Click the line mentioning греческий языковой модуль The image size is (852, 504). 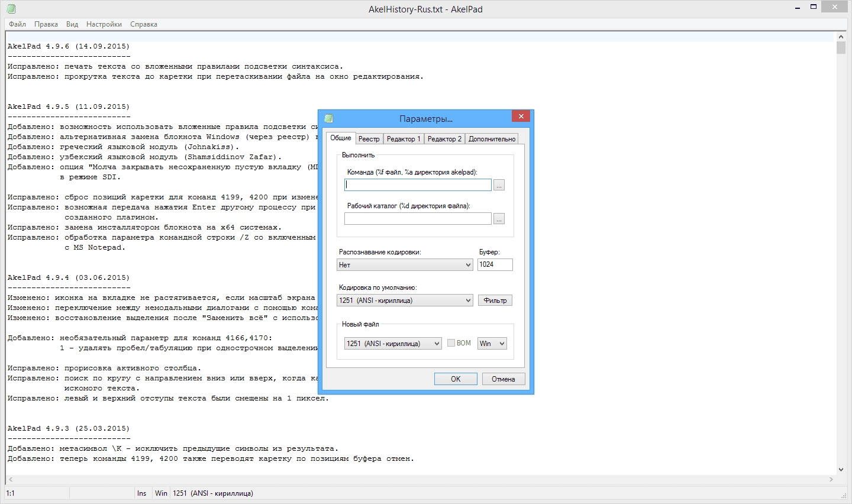coord(124,147)
